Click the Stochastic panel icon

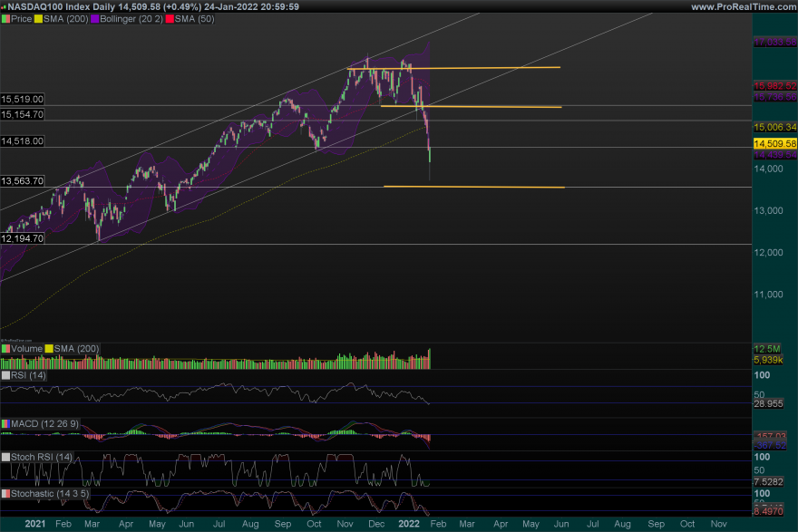[x=5, y=493]
